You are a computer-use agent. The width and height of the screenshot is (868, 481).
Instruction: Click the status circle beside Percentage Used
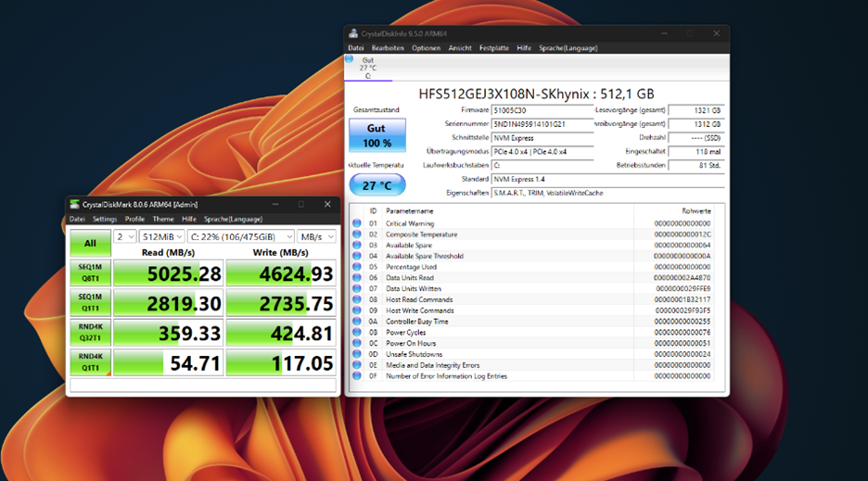(x=357, y=267)
